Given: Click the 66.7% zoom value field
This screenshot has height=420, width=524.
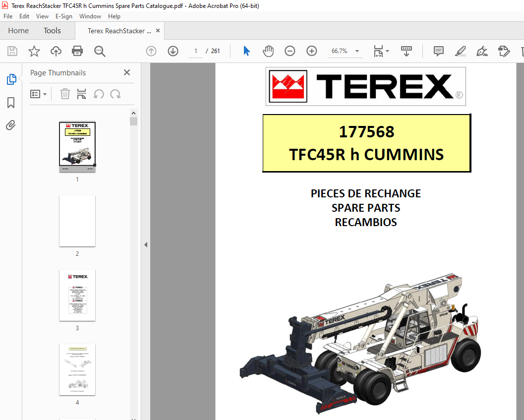Looking at the screenshot, I should (339, 51).
